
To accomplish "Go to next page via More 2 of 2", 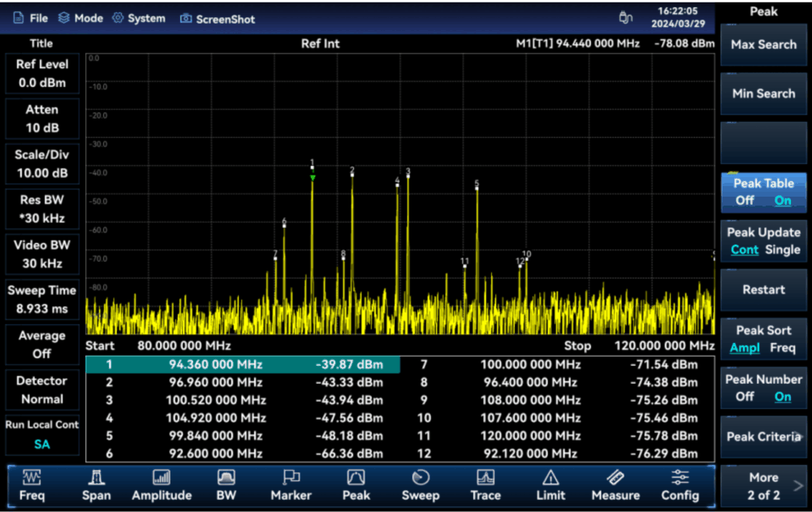I will tap(763, 485).
